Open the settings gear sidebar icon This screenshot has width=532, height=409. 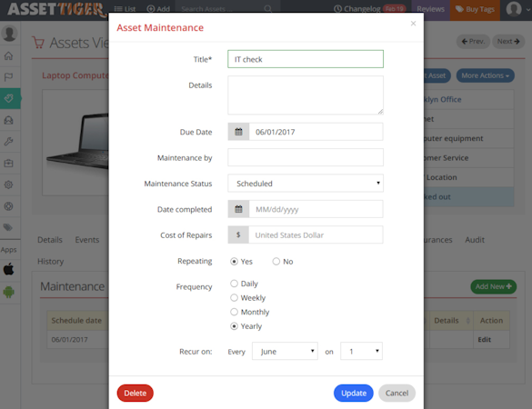point(9,185)
